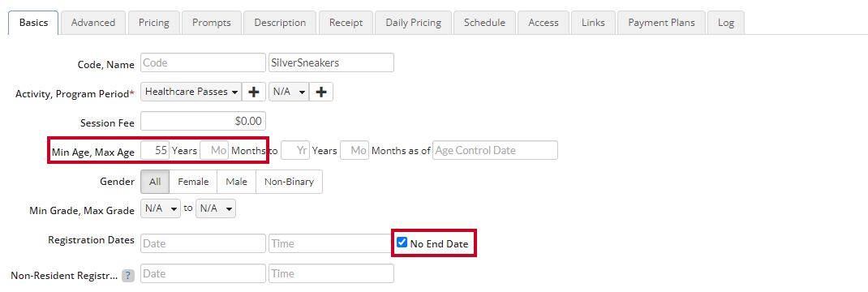Viewport: 868px width, 292px height.
Task: Open the Program Period N/A dropdown
Action: (289, 92)
